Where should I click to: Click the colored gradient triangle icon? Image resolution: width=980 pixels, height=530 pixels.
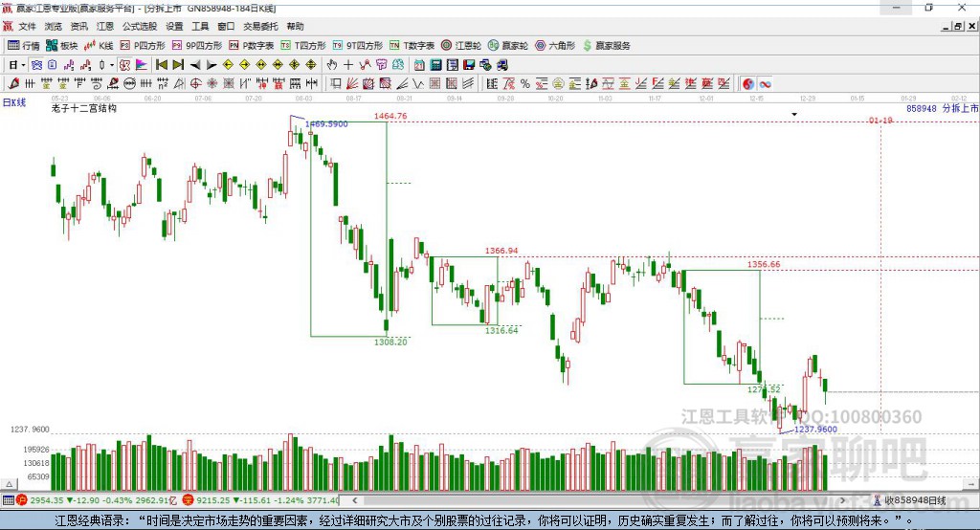pyautogui.click(x=142, y=65)
